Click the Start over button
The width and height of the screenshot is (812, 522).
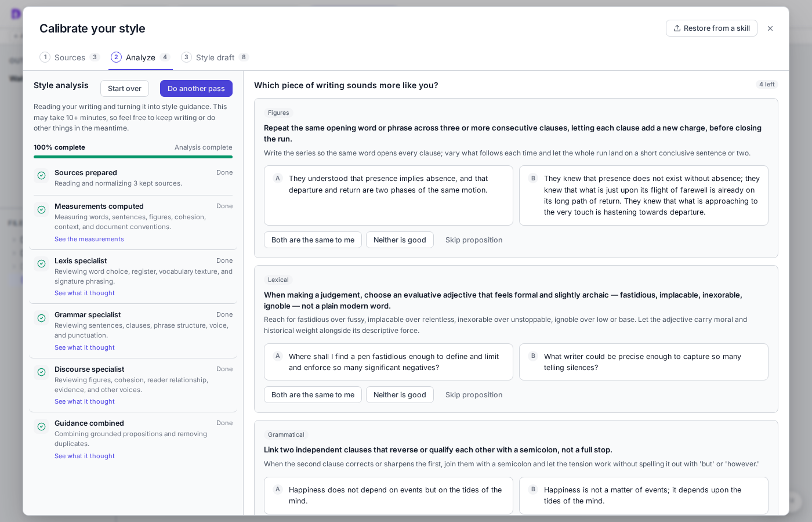coord(125,89)
